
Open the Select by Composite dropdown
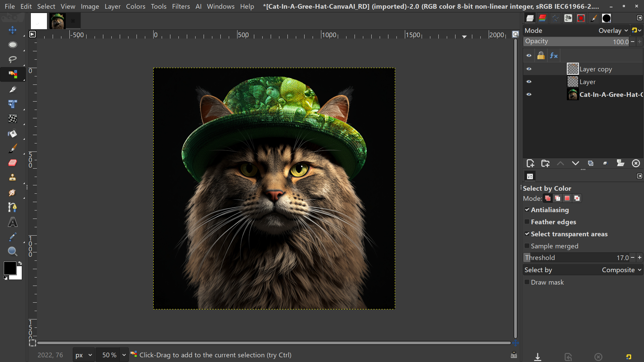[x=583, y=270]
